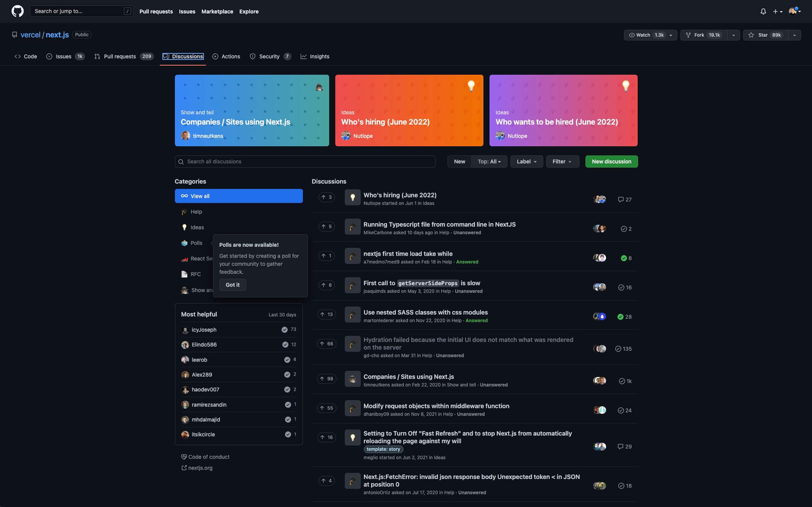Expand the Label filter dropdown
The height and width of the screenshot is (507, 812).
[x=526, y=162]
